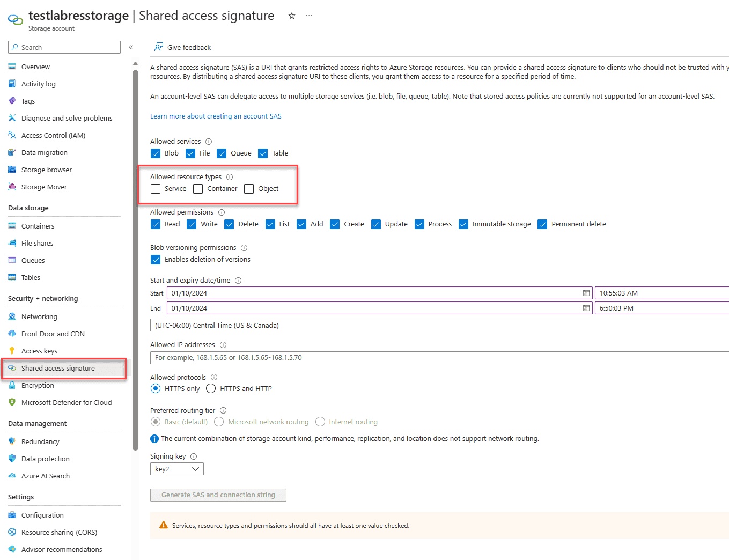
Task: Open the more options ellipsis in title
Action: click(x=309, y=16)
